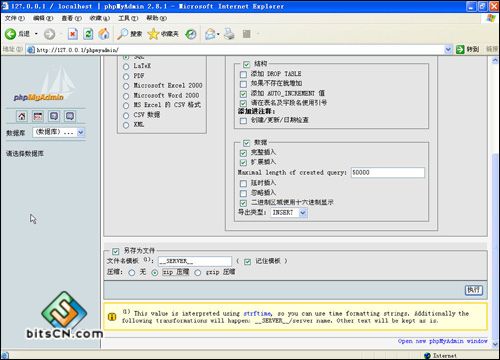Screen dimensions: 500x360
Task: Choose Microsoft Word 2000 export format
Action: click(x=126, y=96)
